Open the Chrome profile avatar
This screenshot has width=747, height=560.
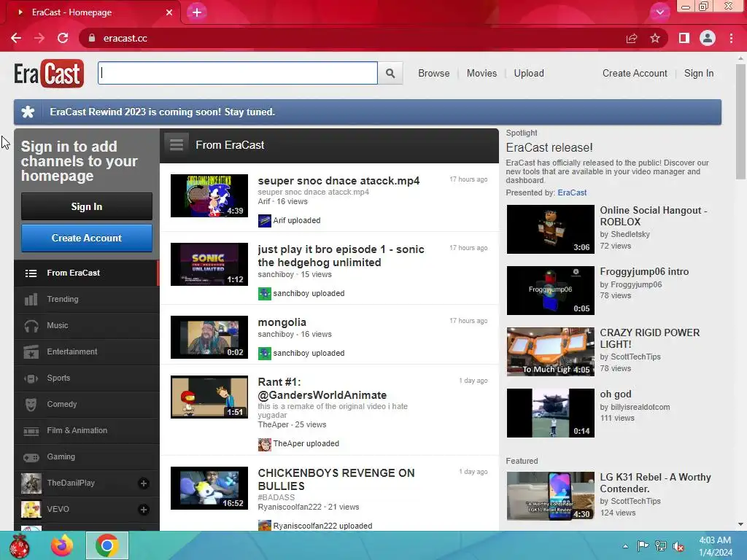click(x=708, y=38)
